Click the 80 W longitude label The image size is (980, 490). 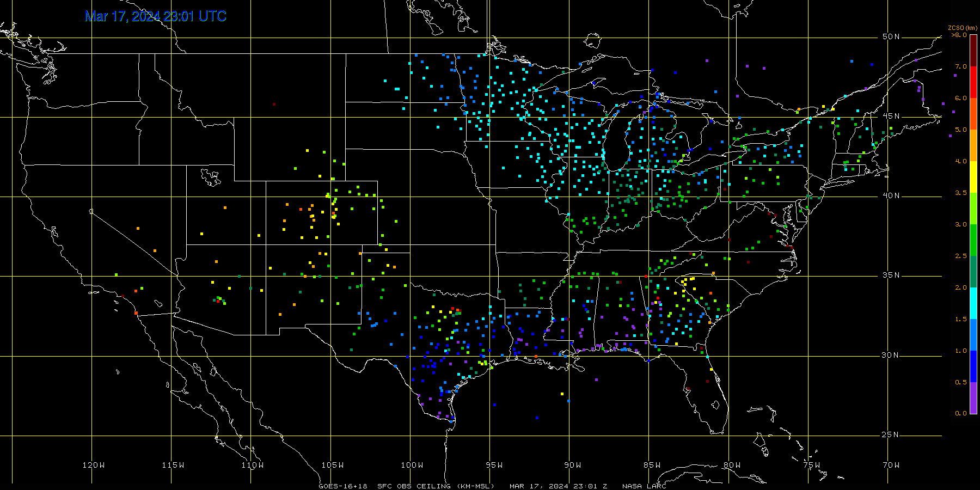pyautogui.click(x=732, y=465)
